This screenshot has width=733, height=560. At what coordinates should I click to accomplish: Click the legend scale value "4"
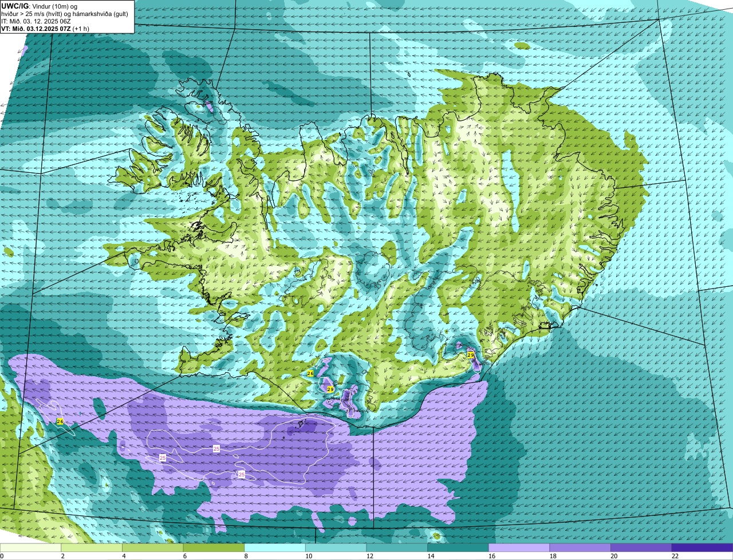pos(124,556)
